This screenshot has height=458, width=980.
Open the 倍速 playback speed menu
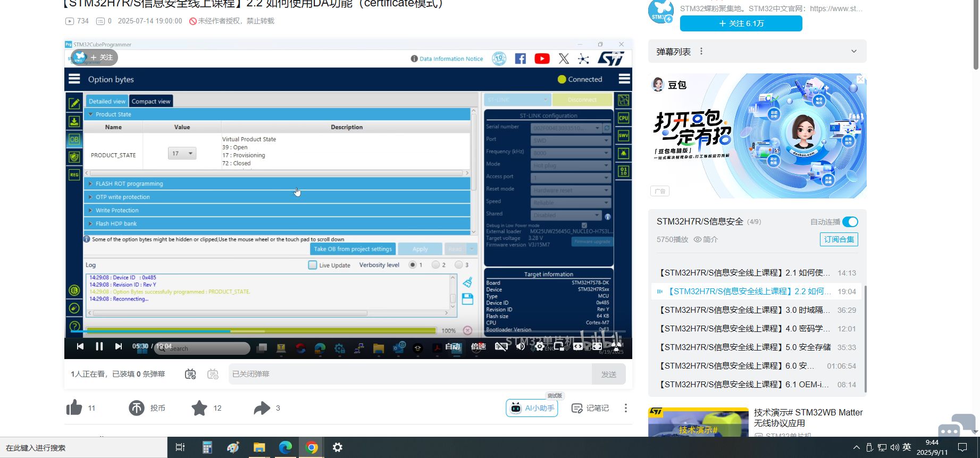479,346
